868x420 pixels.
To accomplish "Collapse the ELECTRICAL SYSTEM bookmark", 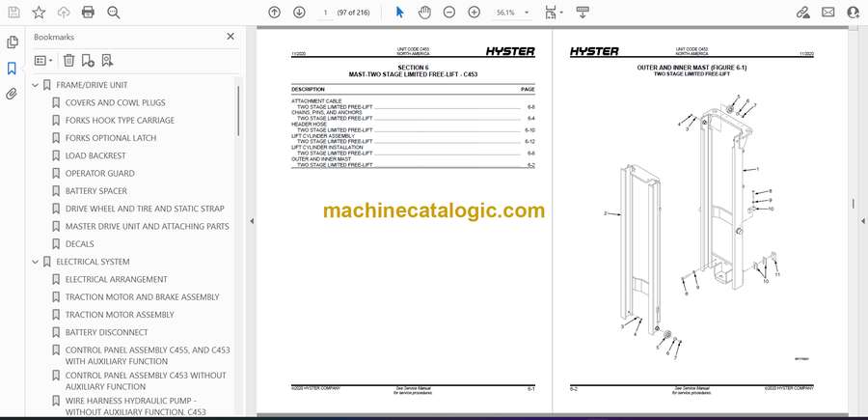I will pyautogui.click(x=36, y=262).
